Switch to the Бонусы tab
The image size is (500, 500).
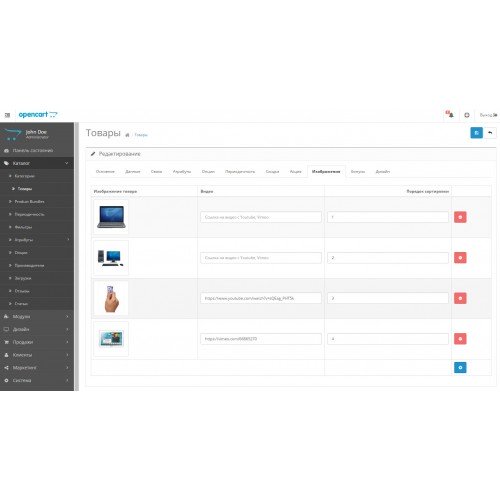[358, 171]
